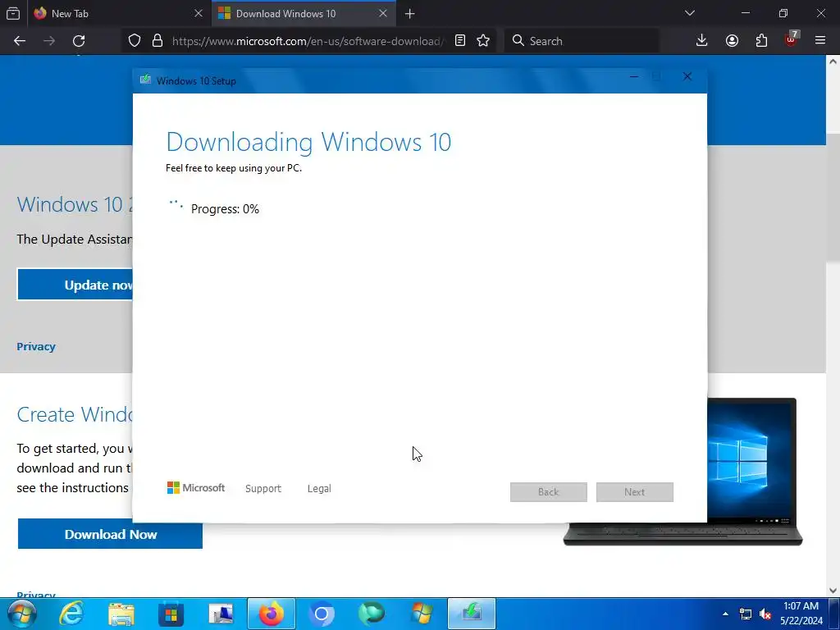Click the network tray icon
The height and width of the screenshot is (630, 840).
[745, 614]
